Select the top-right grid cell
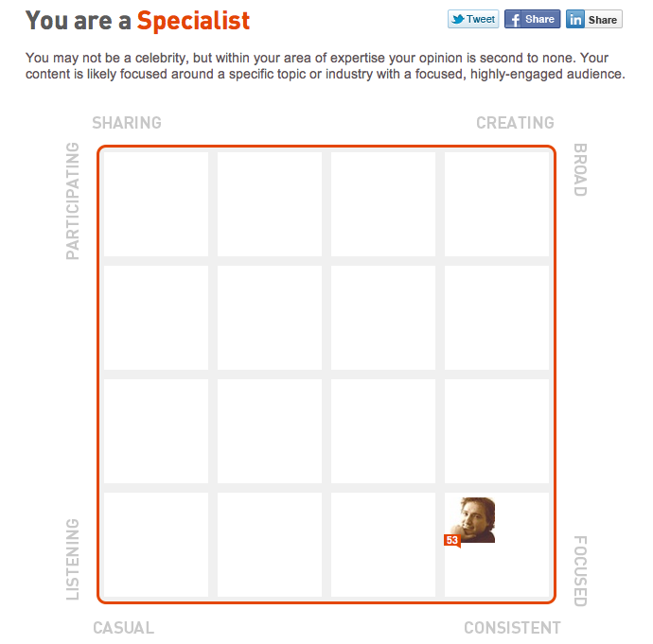This screenshot has height=644, width=653. pyautogui.click(x=497, y=204)
